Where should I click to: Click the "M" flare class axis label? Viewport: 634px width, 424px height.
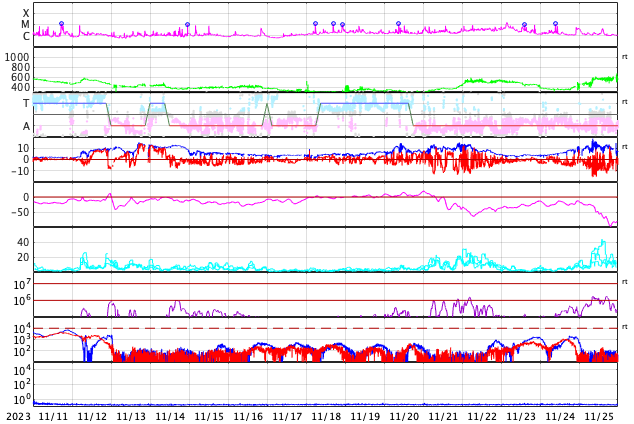pyautogui.click(x=25, y=25)
